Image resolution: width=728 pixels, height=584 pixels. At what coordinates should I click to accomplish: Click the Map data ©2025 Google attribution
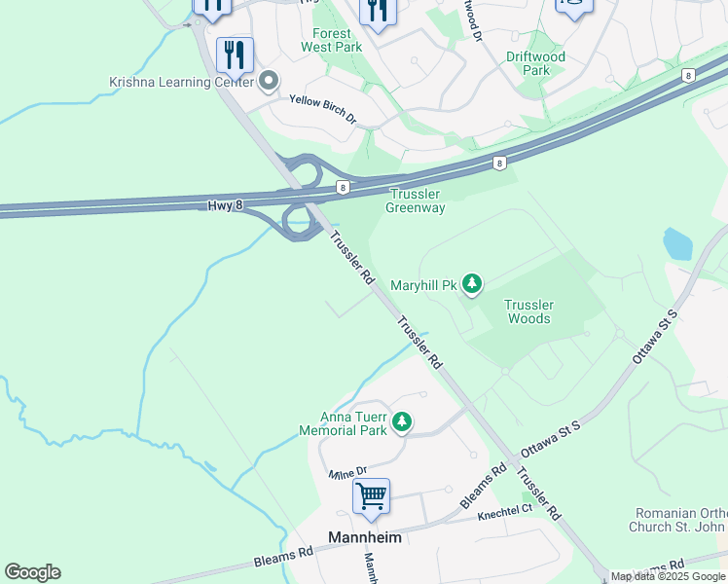pos(668,576)
